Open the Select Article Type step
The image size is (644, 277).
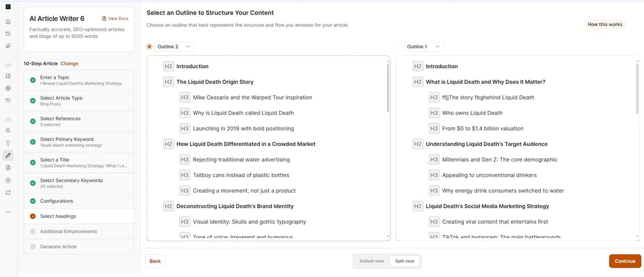point(79,101)
